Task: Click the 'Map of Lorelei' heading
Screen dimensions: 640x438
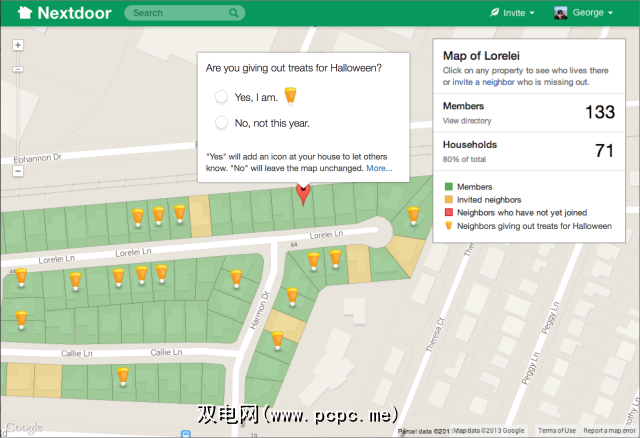Action: [481, 56]
